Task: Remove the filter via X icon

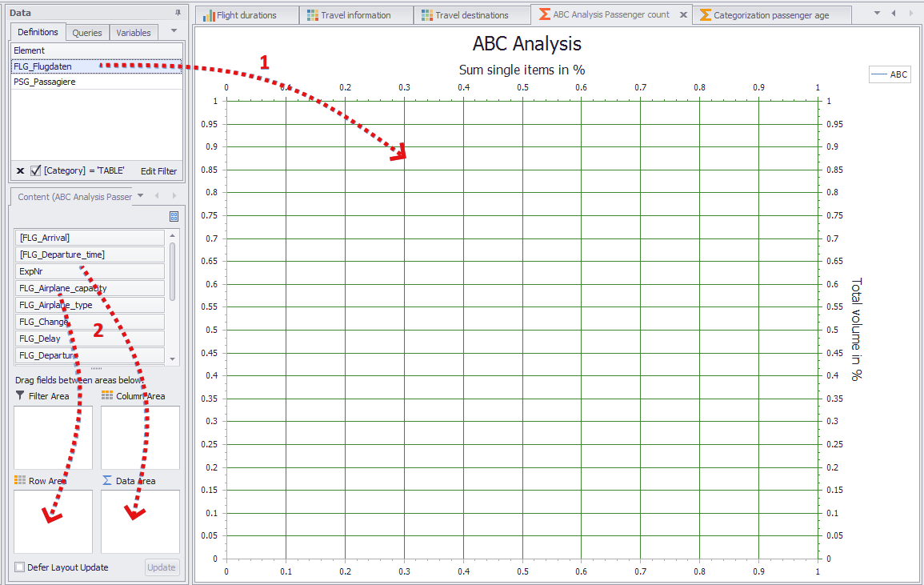Action: pos(20,171)
